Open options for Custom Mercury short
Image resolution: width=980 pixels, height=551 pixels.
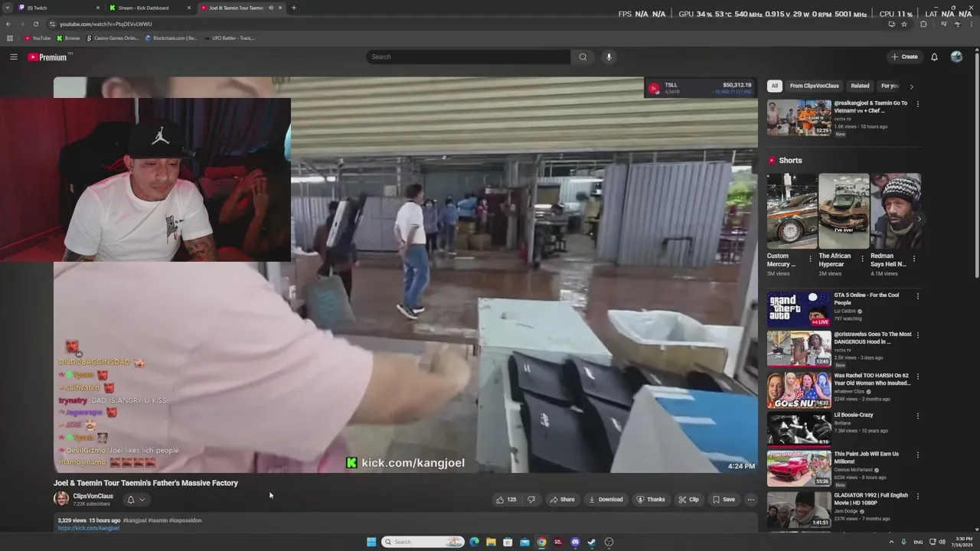[x=810, y=259]
